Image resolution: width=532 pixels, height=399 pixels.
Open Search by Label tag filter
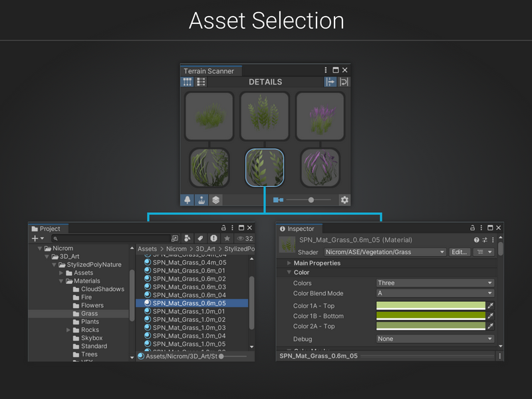[x=200, y=239]
